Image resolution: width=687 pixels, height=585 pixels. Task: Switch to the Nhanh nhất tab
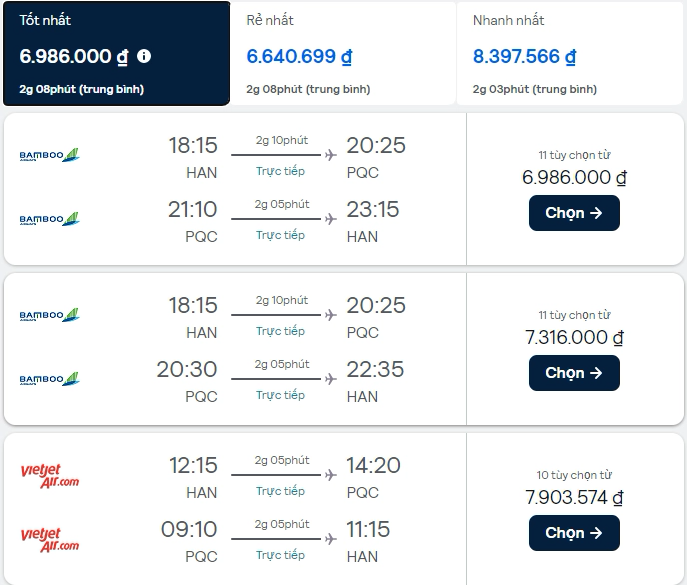click(x=570, y=53)
